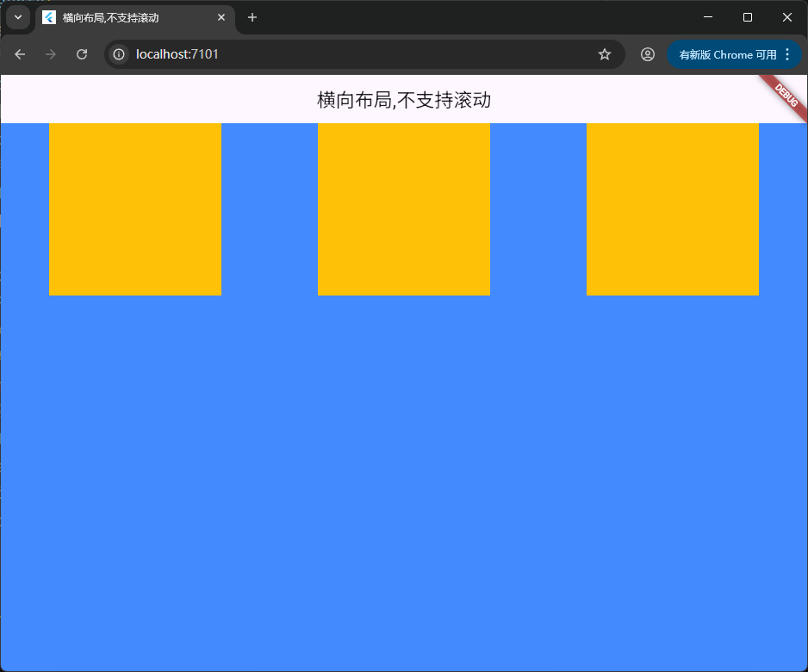Open Chrome's three-dot menu

pos(787,54)
